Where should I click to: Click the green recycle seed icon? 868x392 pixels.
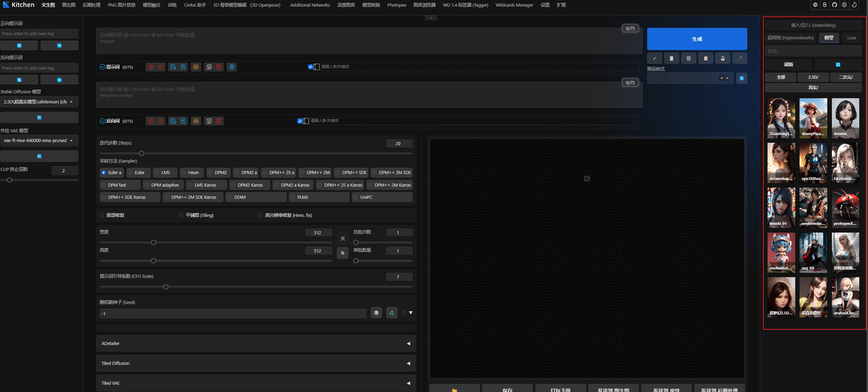pos(392,313)
